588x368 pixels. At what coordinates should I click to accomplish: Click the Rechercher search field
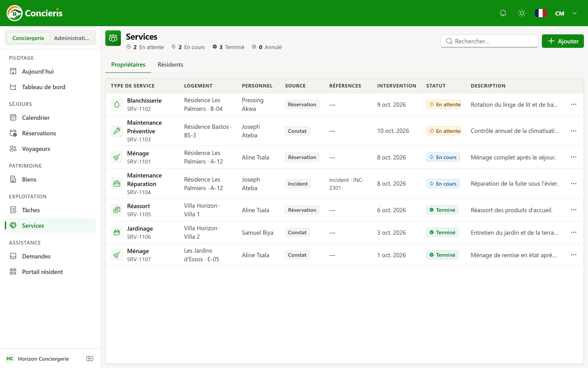tap(489, 41)
